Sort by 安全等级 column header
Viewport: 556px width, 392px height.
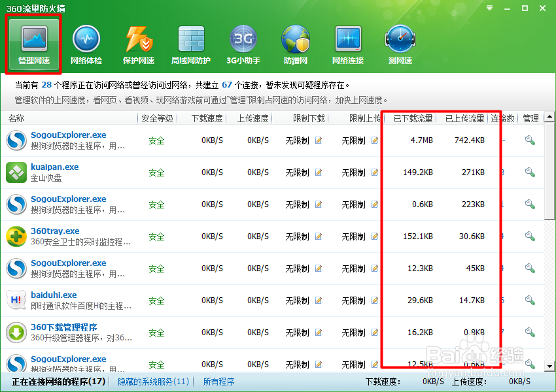(157, 118)
